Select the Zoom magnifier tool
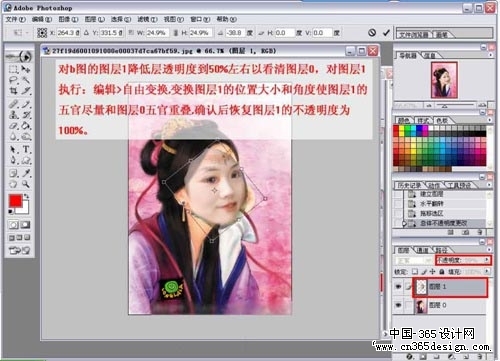The width and height of the screenshot is (500, 361). (26, 184)
